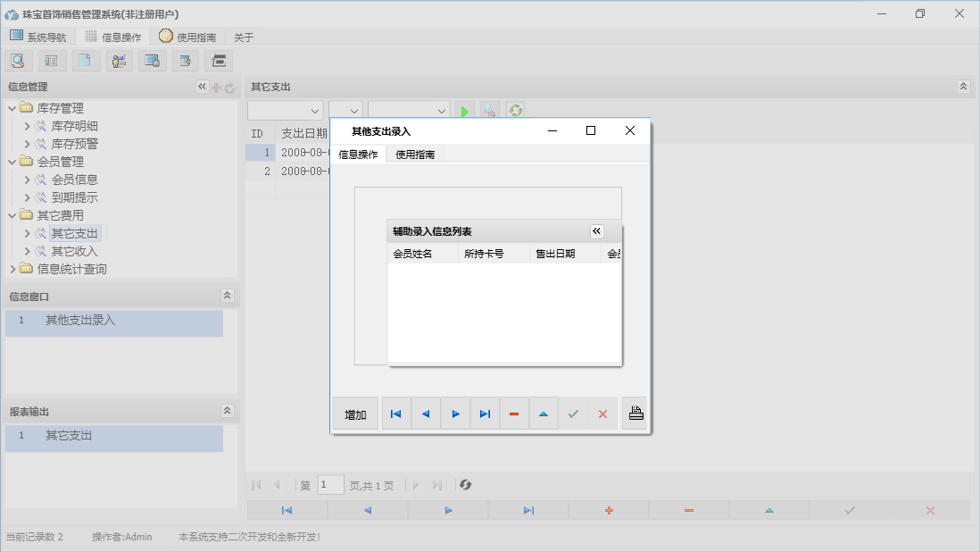Click the magnifier search icon in main toolbar

[17, 61]
